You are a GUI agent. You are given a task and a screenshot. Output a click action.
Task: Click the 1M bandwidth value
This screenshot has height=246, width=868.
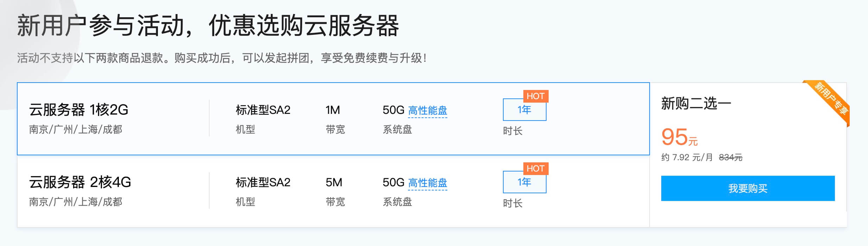point(333,110)
